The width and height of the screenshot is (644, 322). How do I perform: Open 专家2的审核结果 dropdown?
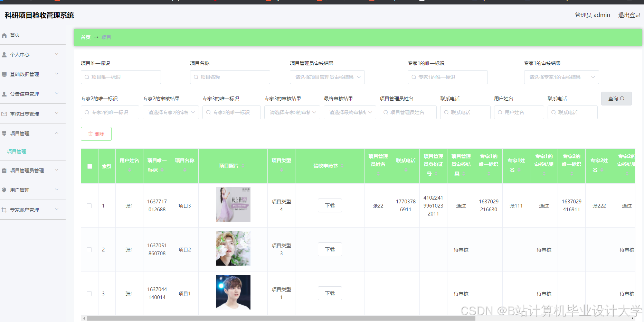[x=171, y=112]
